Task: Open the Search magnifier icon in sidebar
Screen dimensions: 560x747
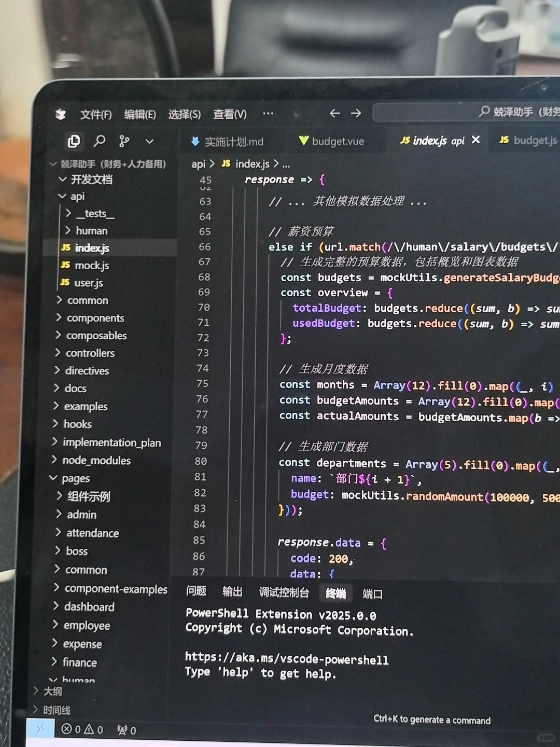Action: pyautogui.click(x=99, y=141)
